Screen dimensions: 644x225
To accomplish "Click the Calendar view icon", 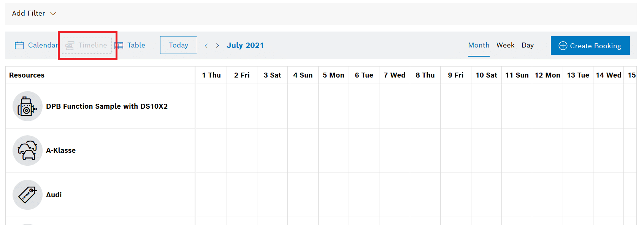I will tap(19, 46).
